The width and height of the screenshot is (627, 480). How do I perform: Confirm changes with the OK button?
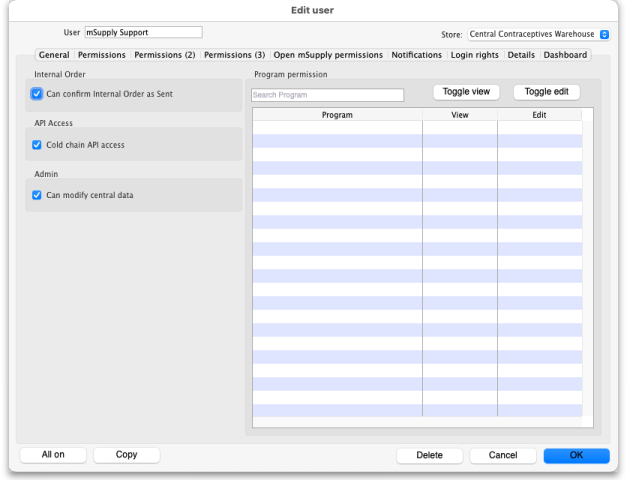click(576, 456)
